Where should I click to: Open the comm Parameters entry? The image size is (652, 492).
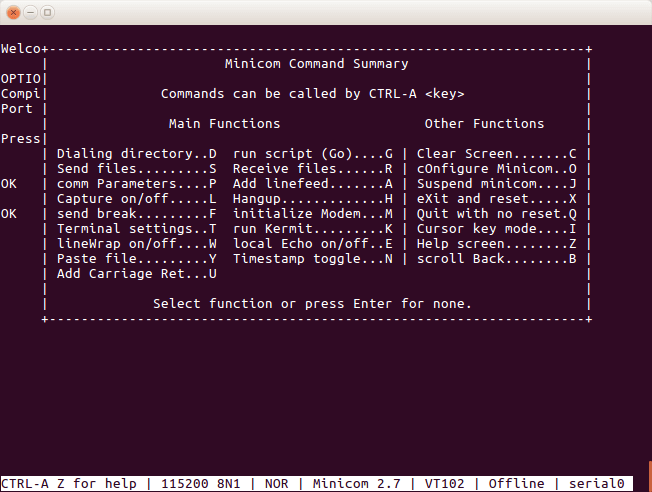pos(137,184)
